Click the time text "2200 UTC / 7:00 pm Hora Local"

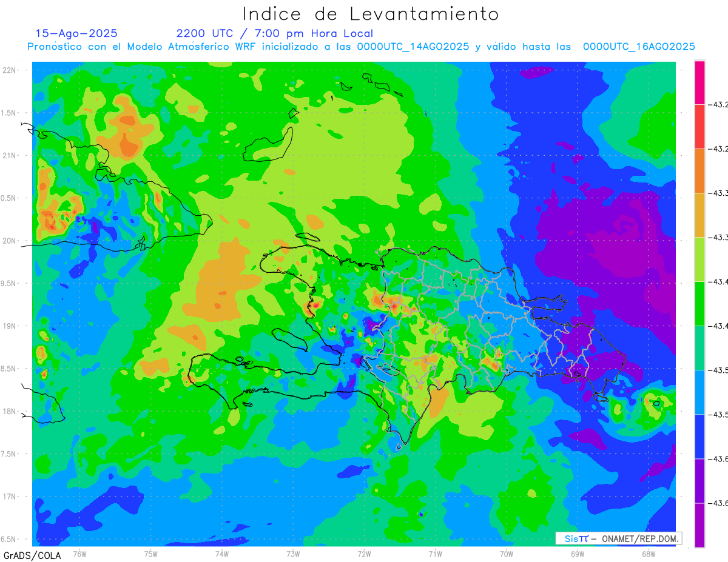click(275, 33)
